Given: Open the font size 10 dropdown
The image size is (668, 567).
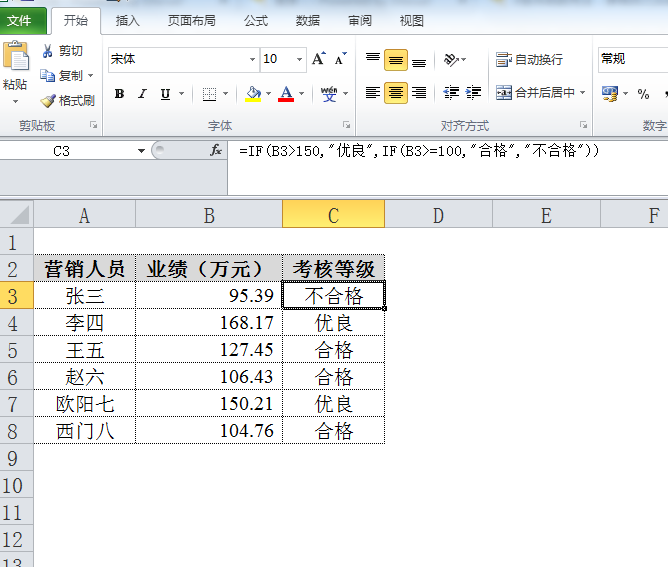Looking at the screenshot, I should pos(299,59).
